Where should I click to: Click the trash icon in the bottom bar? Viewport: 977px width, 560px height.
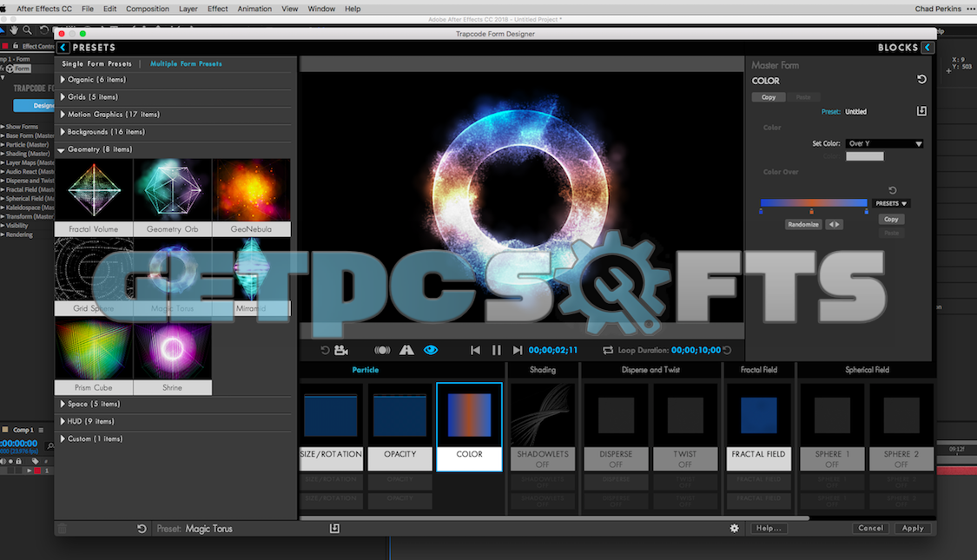click(x=63, y=528)
